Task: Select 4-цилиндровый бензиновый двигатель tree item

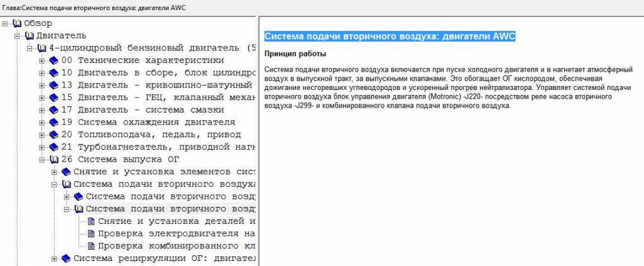Action: click(x=151, y=48)
